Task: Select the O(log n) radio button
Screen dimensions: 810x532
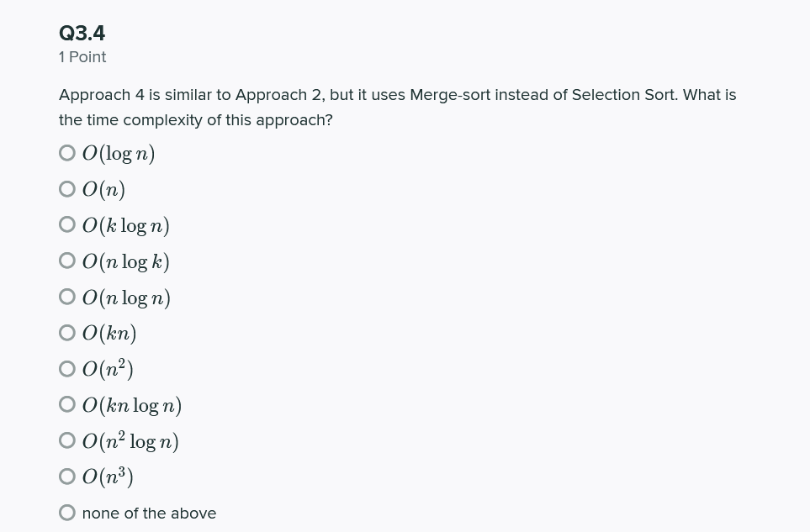Action: click(x=67, y=153)
